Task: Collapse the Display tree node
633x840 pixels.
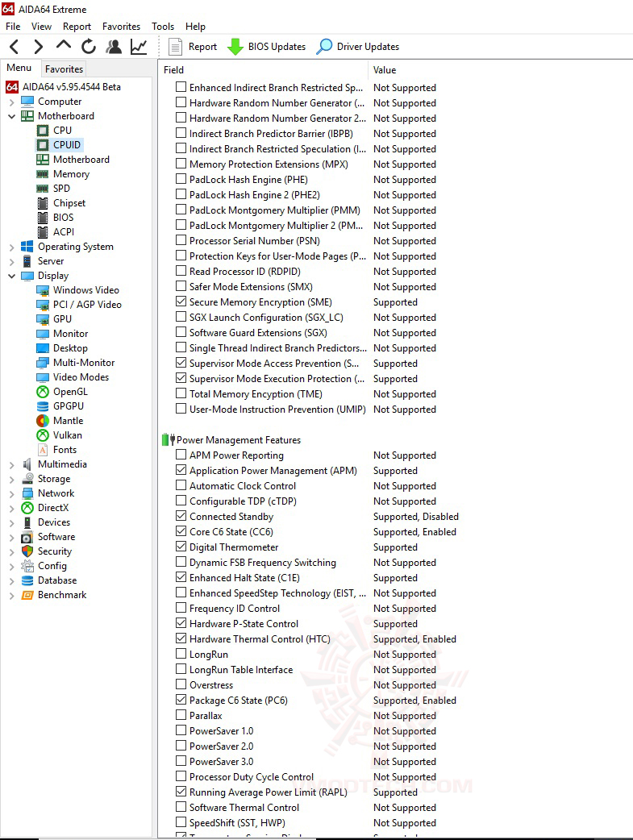Action: (x=12, y=276)
